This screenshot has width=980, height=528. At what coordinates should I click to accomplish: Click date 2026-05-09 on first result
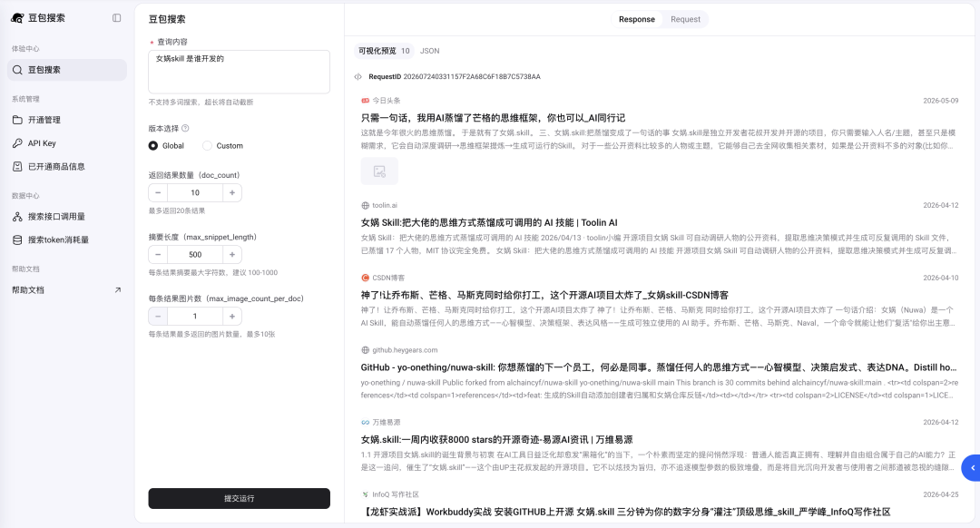(941, 101)
